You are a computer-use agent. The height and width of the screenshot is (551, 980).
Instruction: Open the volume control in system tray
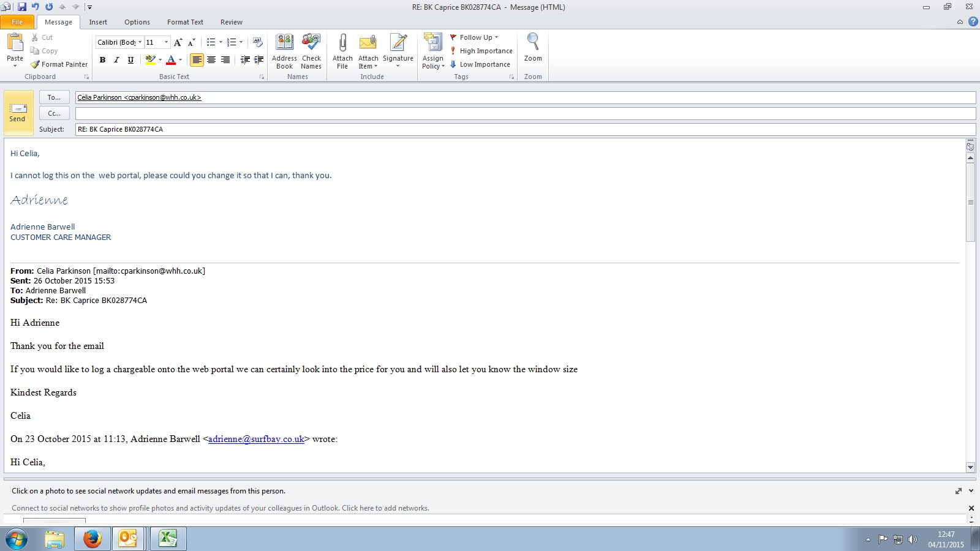(x=913, y=539)
